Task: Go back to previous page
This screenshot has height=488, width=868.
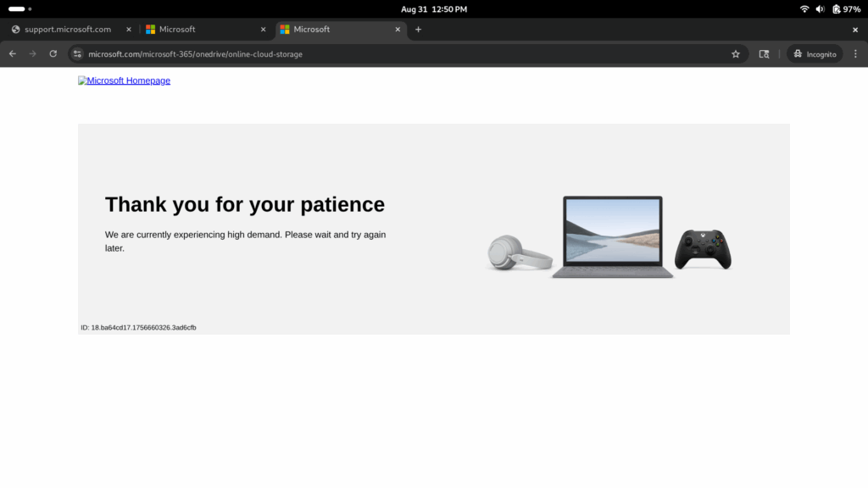Action: (12, 53)
